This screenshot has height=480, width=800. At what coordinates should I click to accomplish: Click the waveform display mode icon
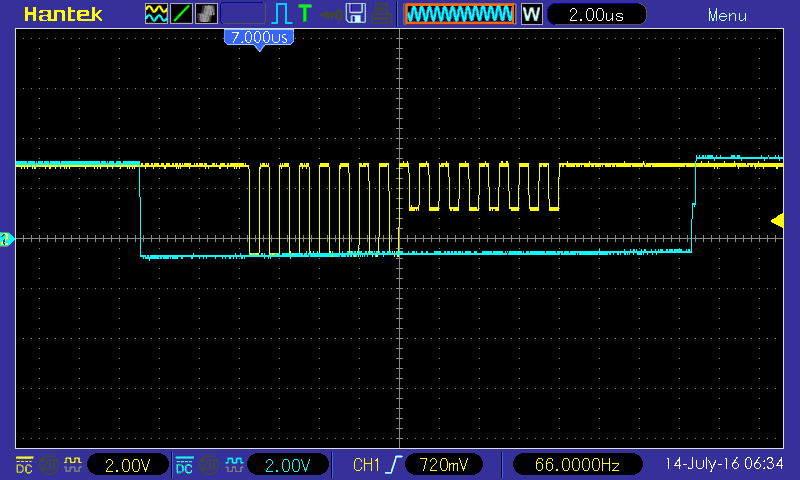pos(156,14)
